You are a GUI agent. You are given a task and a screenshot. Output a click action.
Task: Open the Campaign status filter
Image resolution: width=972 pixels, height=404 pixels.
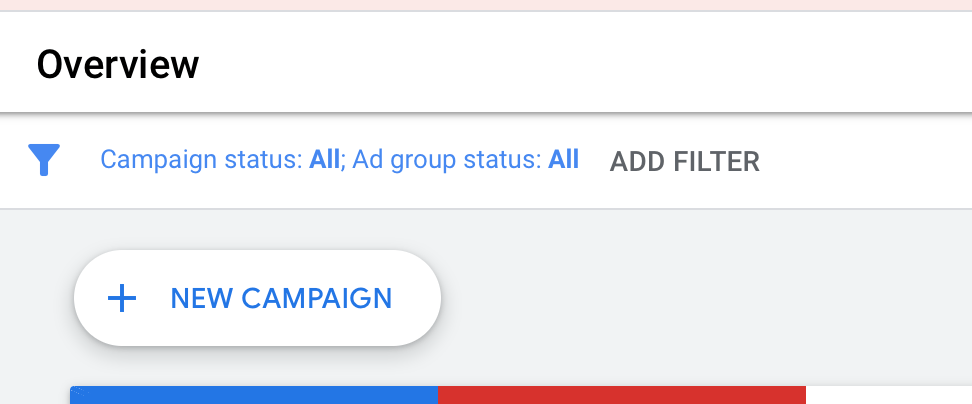click(220, 160)
